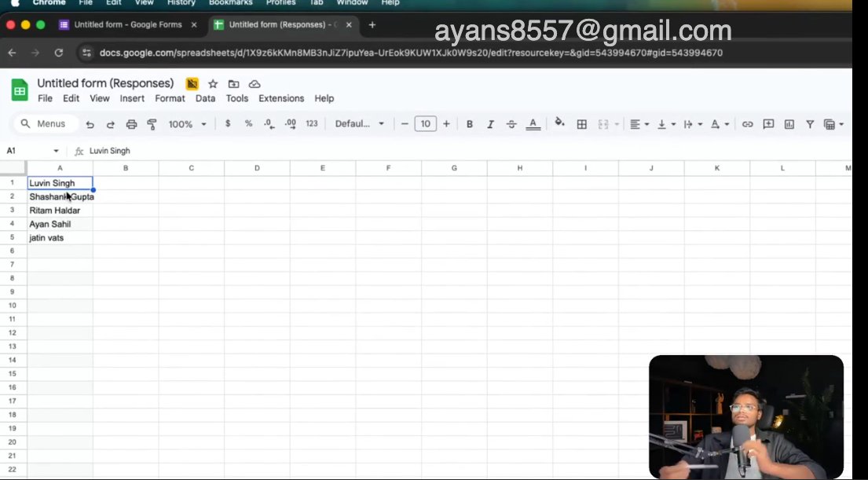Image resolution: width=868 pixels, height=480 pixels.
Task: Click the Menus search box
Action: point(46,124)
